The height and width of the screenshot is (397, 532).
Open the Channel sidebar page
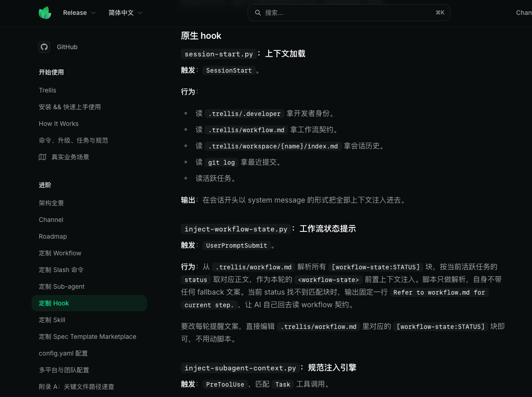coord(51,220)
